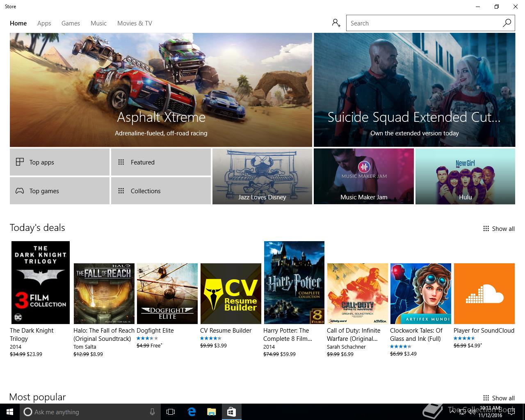525x420 pixels.
Task: Click the Dogfight Elite title text
Action: click(x=155, y=331)
